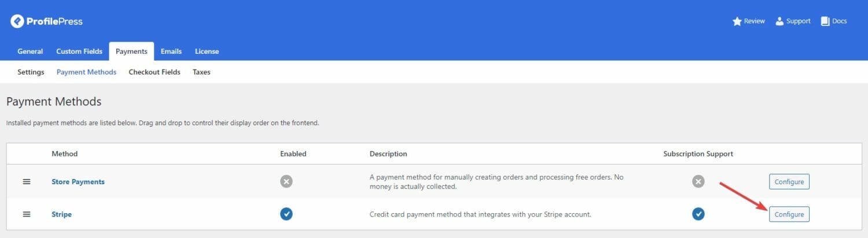The image size is (868, 238).
Task: Click the ProfilePress logo icon
Action: pos(17,21)
